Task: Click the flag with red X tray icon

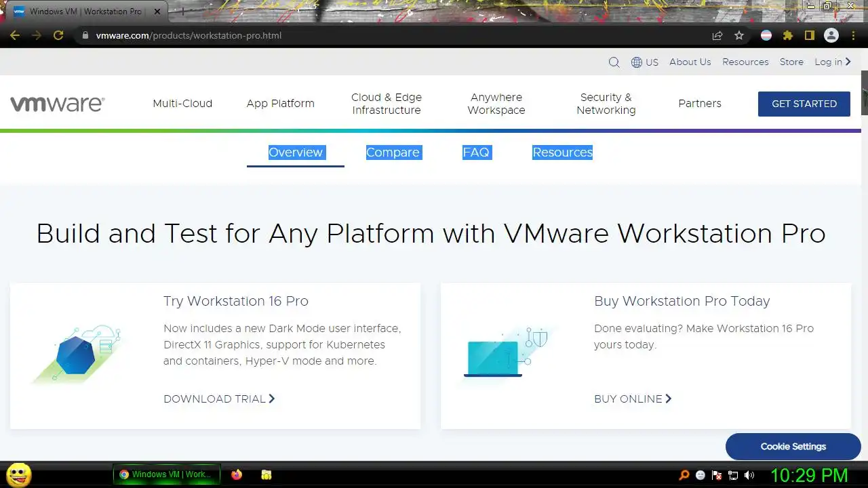Action: [717, 475]
